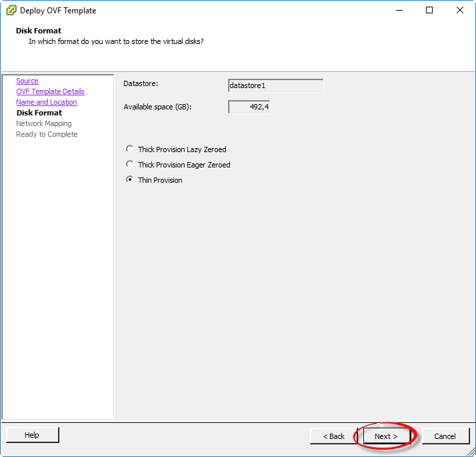This screenshot has height=457, width=476.
Task: Click Ready to Complete in step list
Action: (47, 134)
